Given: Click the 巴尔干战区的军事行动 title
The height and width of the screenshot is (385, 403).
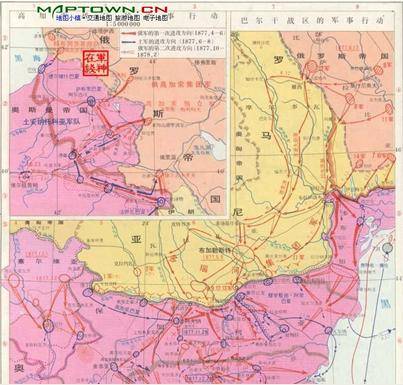Looking at the screenshot, I should click(x=311, y=21).
